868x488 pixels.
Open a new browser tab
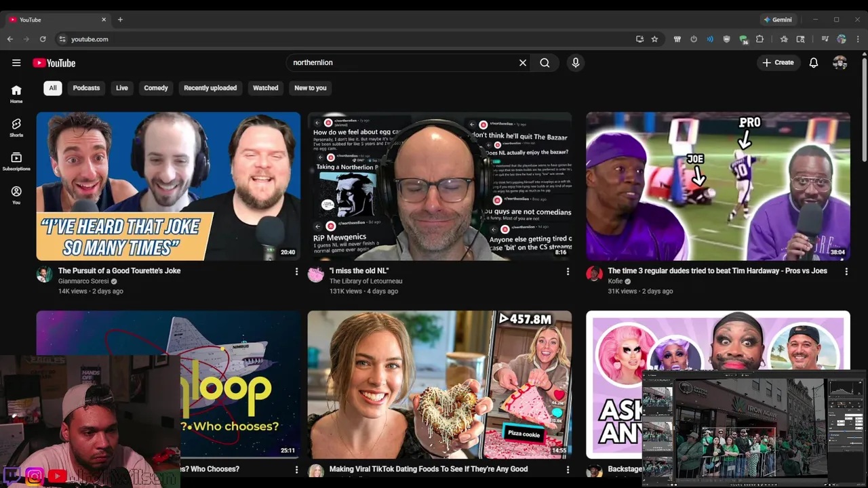(x=120, y=20)
